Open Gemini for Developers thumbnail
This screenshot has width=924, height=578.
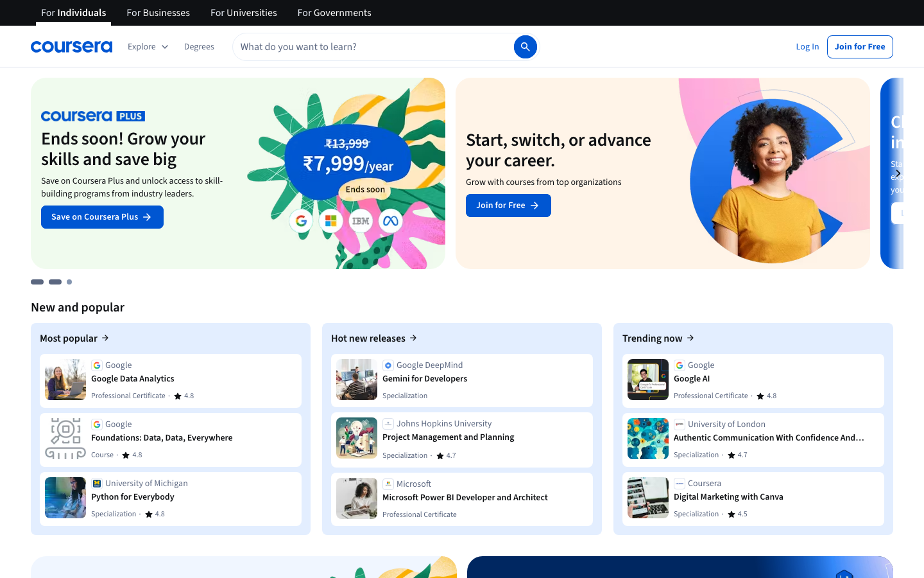[357, 380]
